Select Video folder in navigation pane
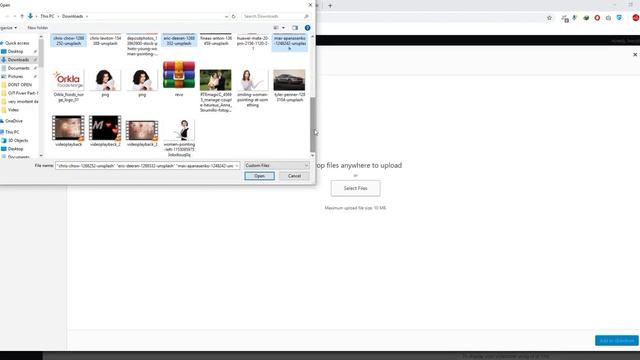This screenshot has width=640, height=360. click(x=13, y=110)
